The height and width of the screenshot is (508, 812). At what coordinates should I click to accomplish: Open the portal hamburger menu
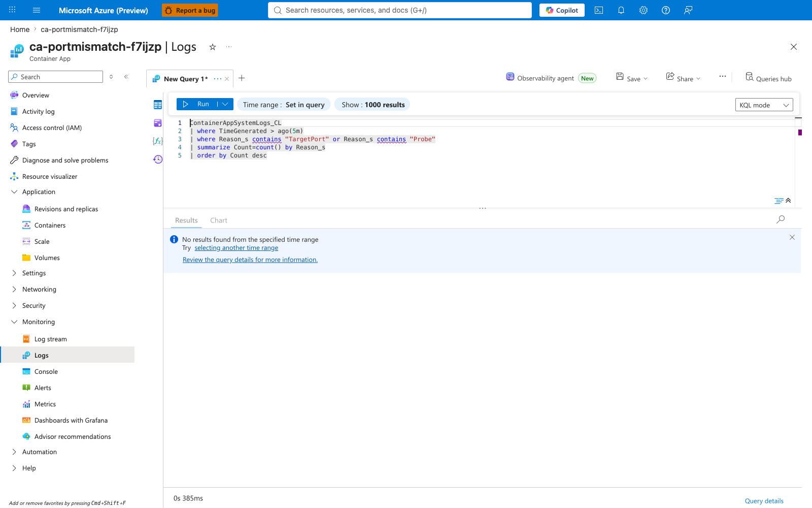point(37,10)
